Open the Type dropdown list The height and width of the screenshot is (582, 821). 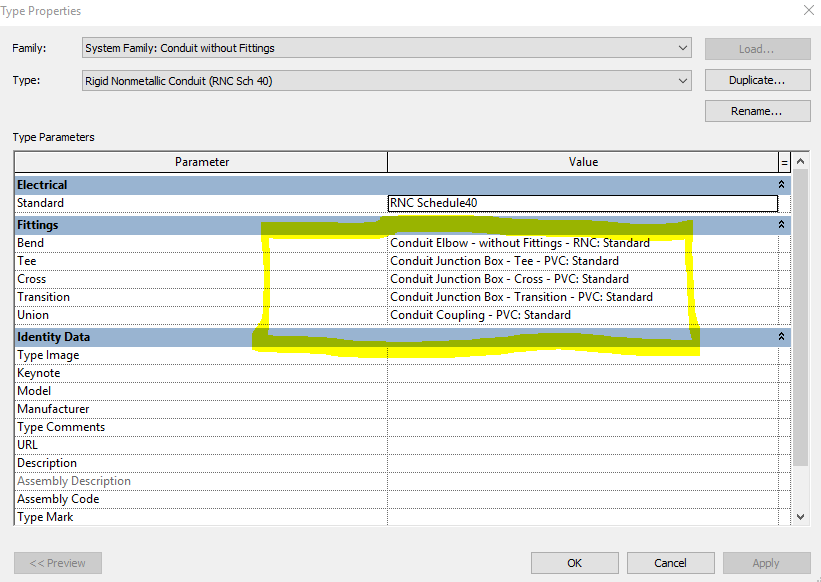683,80
